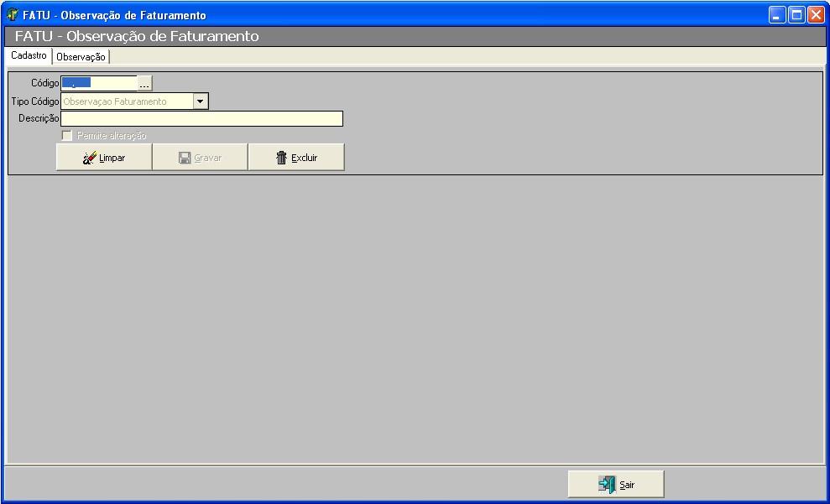Click the gray header banner title
Image resolution: width=830 pixels, height=504 pixels.
click(x=137, y=36)
